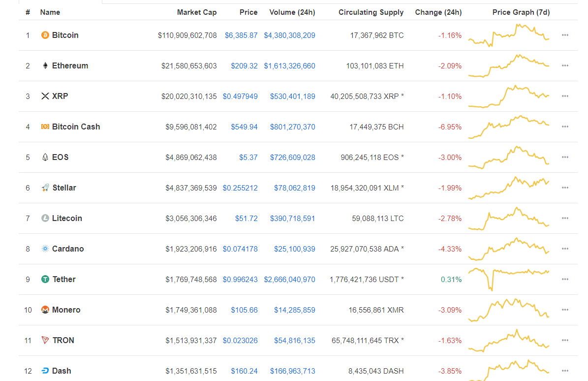Open the TRON name link
Screen dimensions: 588x381
[x=63, y=340]
